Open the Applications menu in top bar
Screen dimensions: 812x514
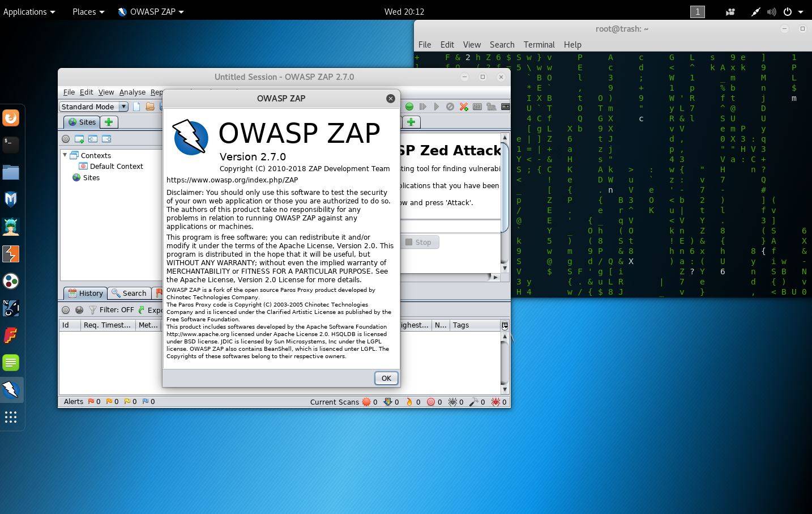pos(29,11)
